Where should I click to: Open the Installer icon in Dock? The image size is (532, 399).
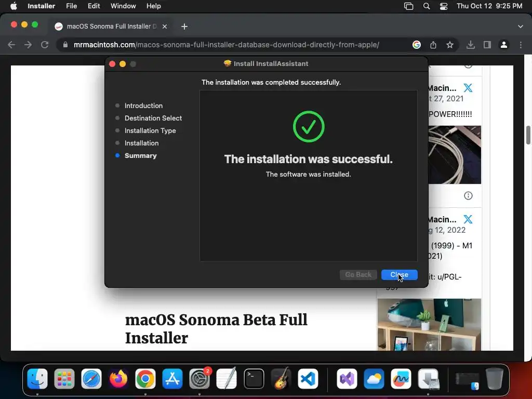click(429, 379)
